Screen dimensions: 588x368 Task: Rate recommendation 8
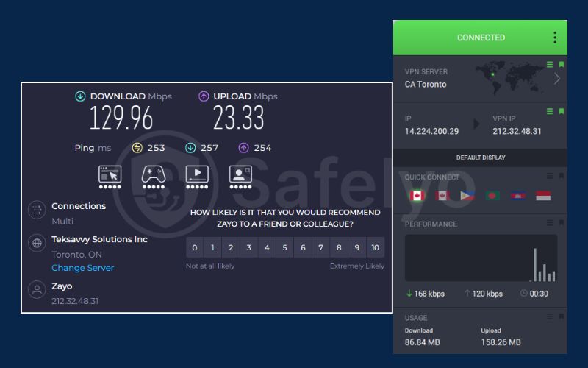(339, 247)
